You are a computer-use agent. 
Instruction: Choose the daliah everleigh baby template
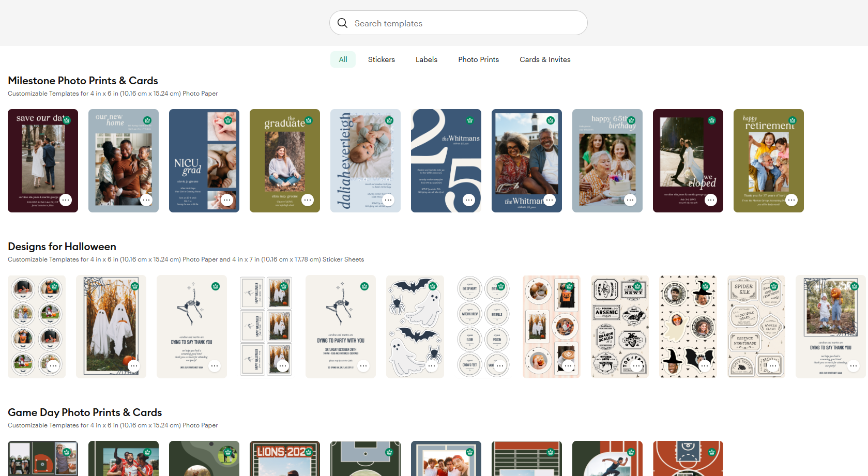pos(366,161)
